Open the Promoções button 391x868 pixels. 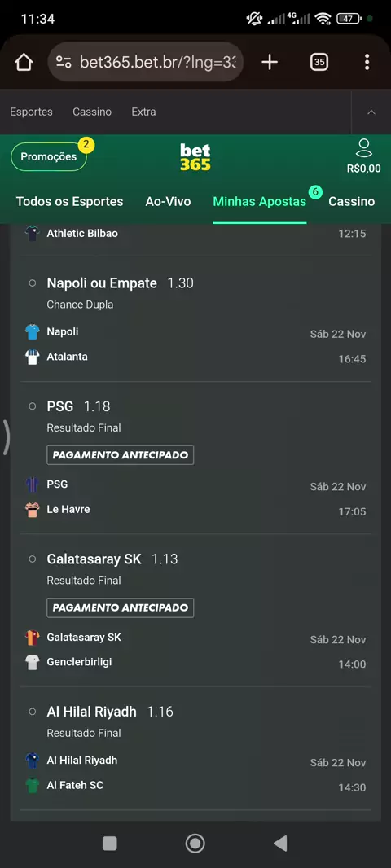click(49, 156)
